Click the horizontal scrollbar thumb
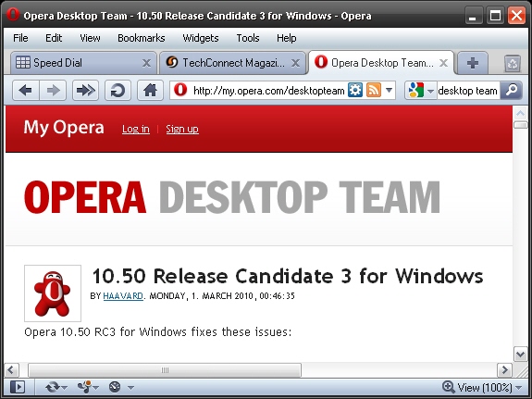 pos(165,369)
